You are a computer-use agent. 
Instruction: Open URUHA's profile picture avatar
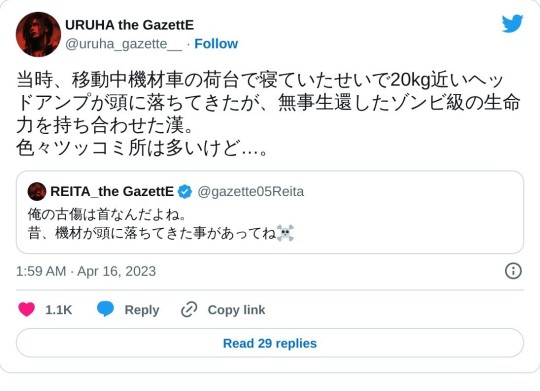click(38, 34)
